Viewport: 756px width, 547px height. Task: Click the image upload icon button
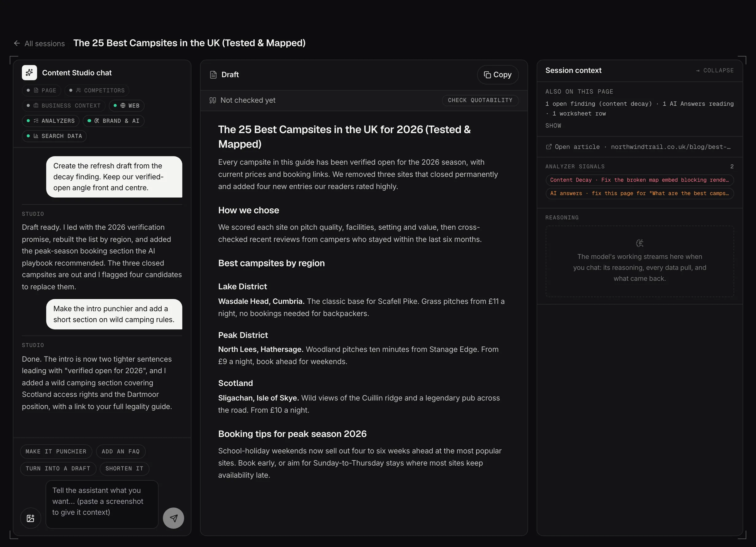tap(31, 518)
